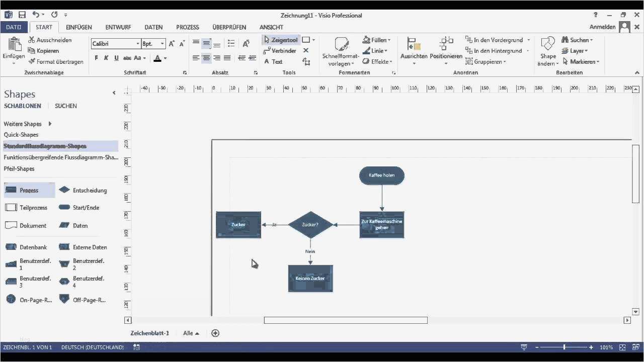The image size is (644, 362).
Task: Select the Zeichenblatt-1 page tab
Action: point(150,333)
